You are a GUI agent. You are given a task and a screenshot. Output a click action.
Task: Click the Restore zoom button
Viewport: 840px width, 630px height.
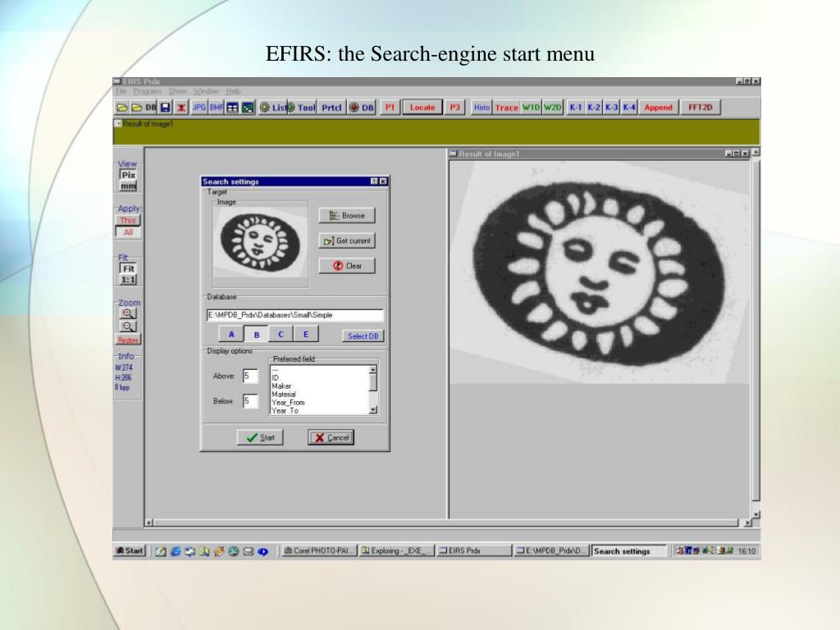[128, 340]
